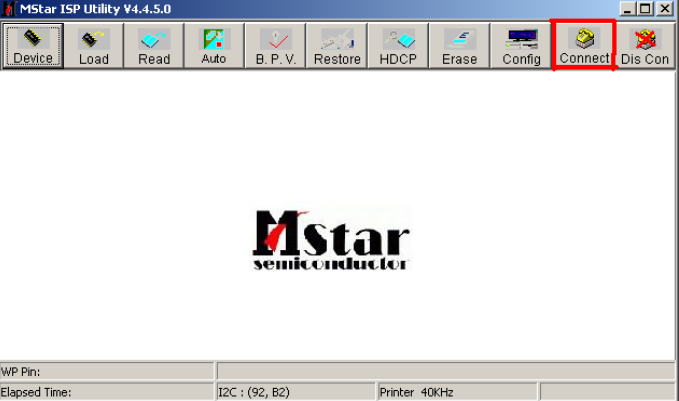Click the Printer 40KHz status entry
This screenshot has height=401, width=679.
(x=458, y=392)
